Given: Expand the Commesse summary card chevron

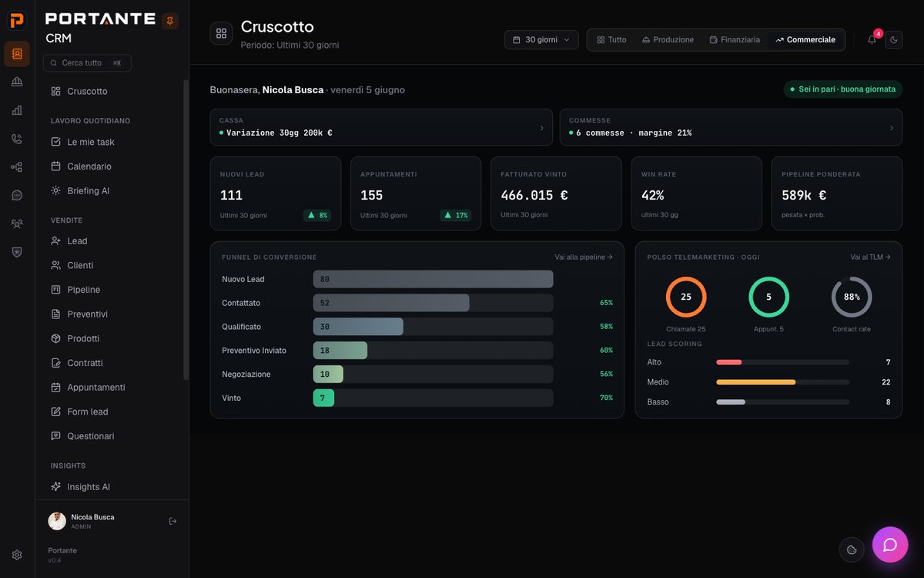Looking at the screenshot, I should coord(892,128).
